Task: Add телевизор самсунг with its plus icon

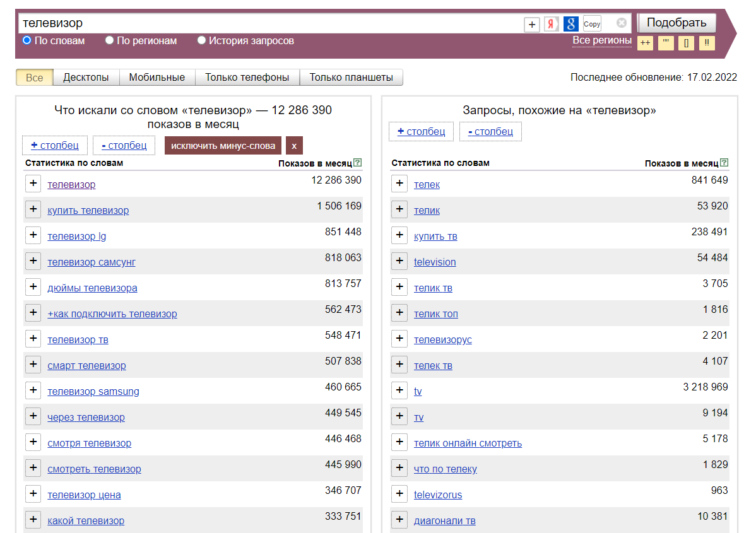Action: [33, 261]
